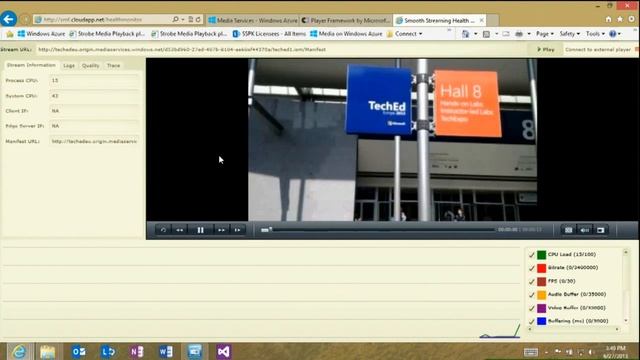The image size is (640, 360).
Task: Click the fast forward icon right of pause
Action: coord(221,230)
